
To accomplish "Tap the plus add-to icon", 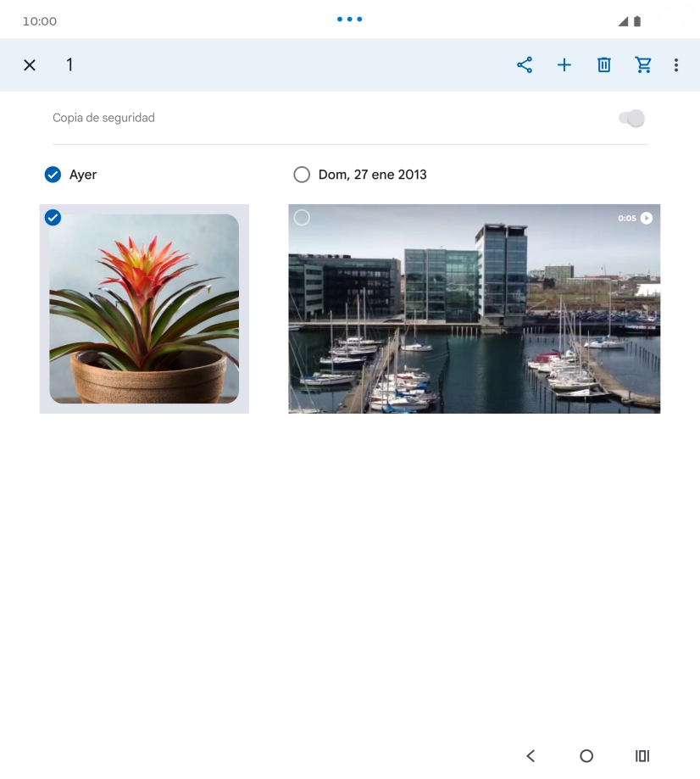I will [x=564, y=65].
